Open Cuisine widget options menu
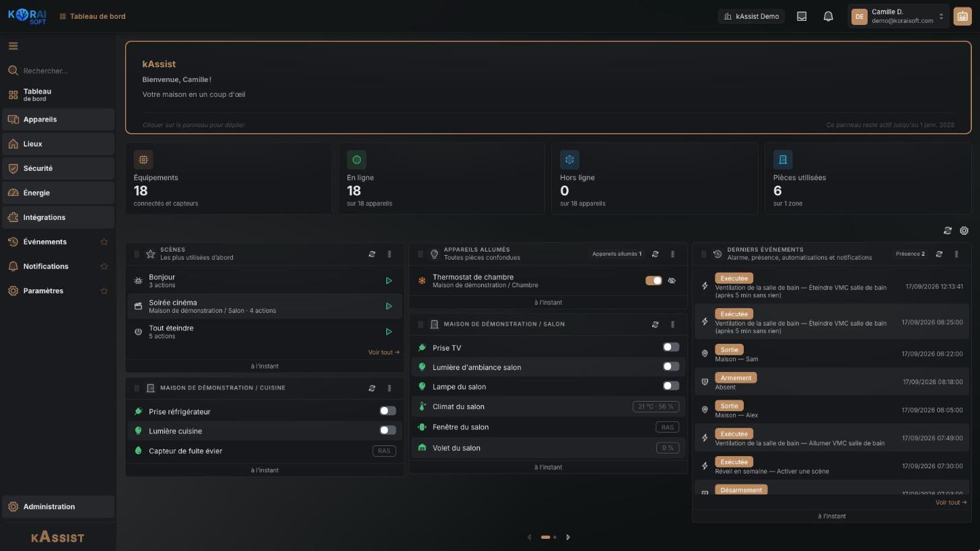The image size is (980, 551). click(x=389, y=388)
